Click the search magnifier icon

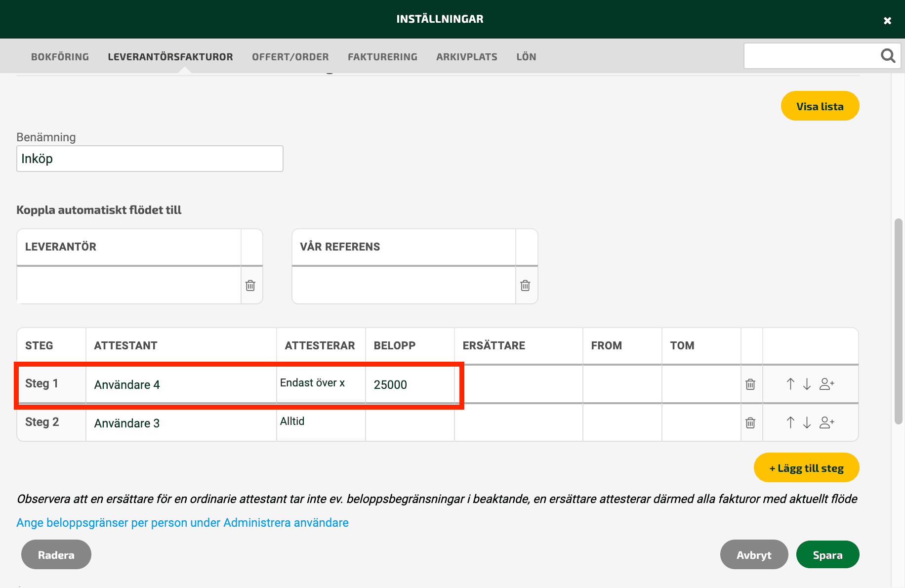(888, 56)
